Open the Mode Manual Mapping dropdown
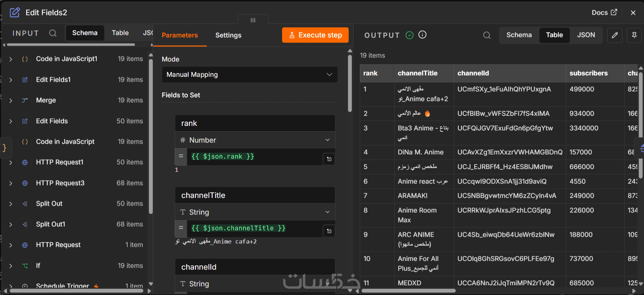 pos(250,75)
